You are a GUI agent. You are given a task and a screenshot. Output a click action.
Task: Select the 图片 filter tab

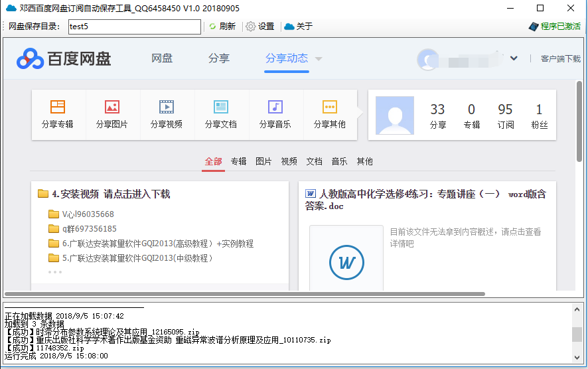263,162
